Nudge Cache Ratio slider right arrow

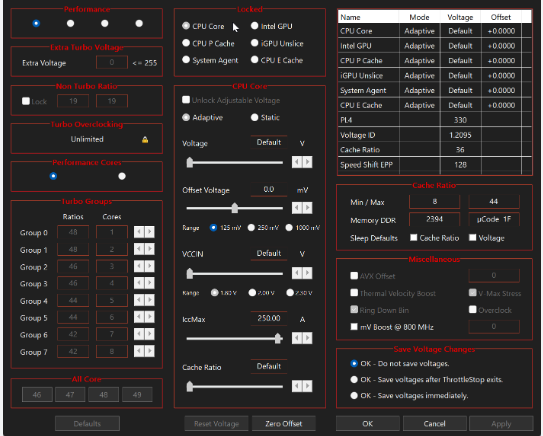(x=307, y=386)
